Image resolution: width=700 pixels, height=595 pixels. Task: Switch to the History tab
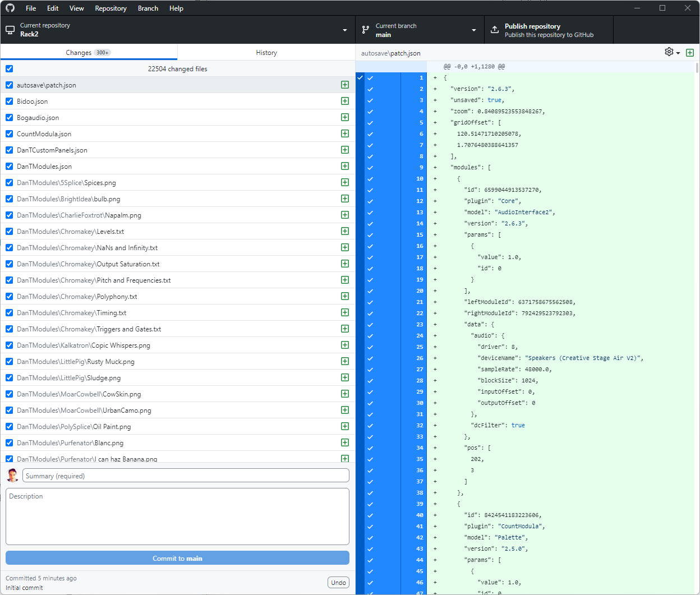point(266,52)
